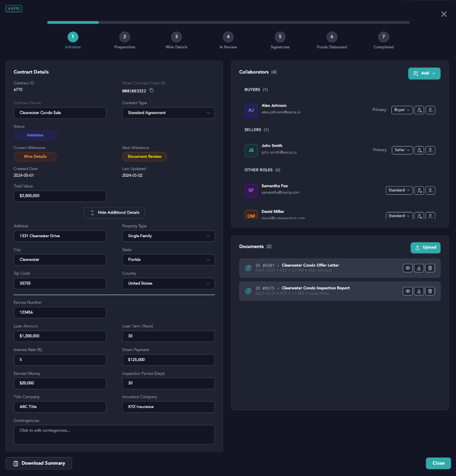
Task: Open the Contract Type dropdown
Action: pyautogui.click(x=168, y=113)
